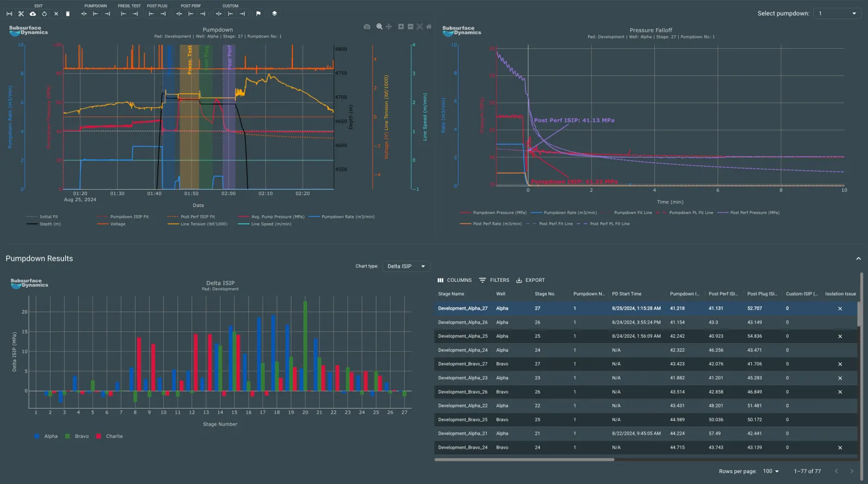Select the Development_Alpha_26 row
868x484 pixels.
pyautogui.click(x=646, y=322)
